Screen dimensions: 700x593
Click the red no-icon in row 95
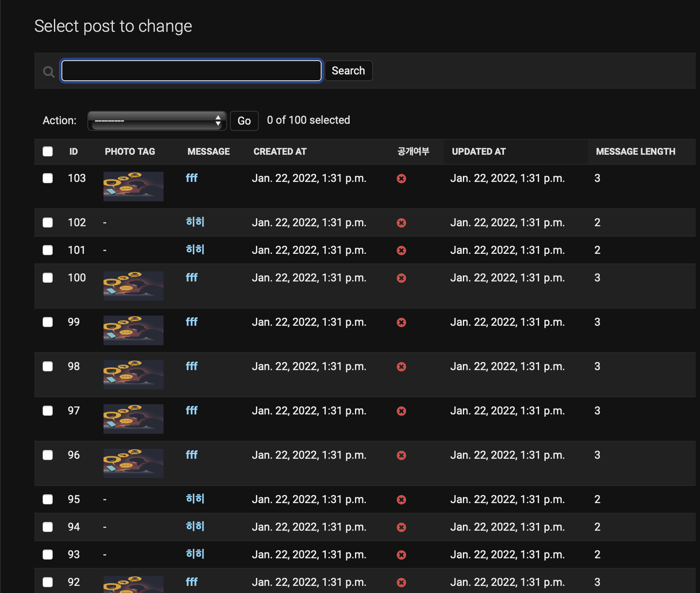pyautogui.click(x=401, y=500)
